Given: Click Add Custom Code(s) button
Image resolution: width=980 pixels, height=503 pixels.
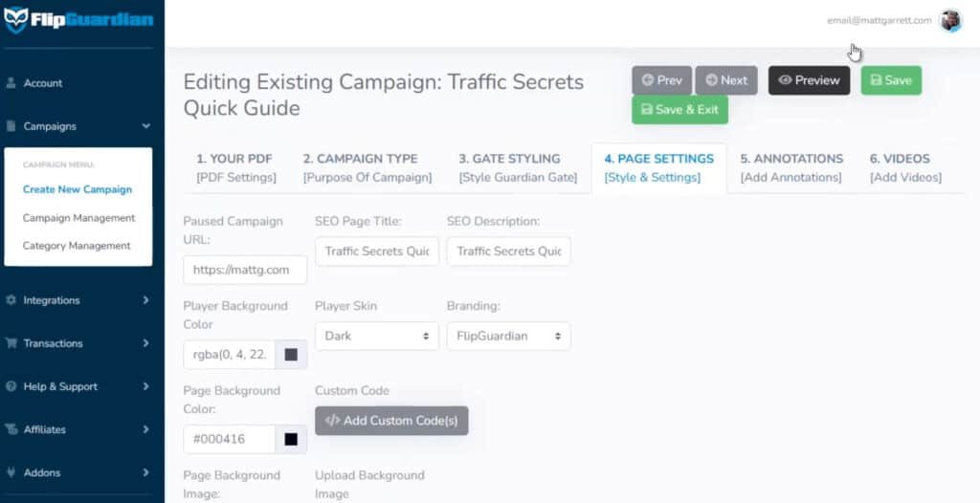Looking at the screenshot, I should pyautogui.click(x=391, y=421).
